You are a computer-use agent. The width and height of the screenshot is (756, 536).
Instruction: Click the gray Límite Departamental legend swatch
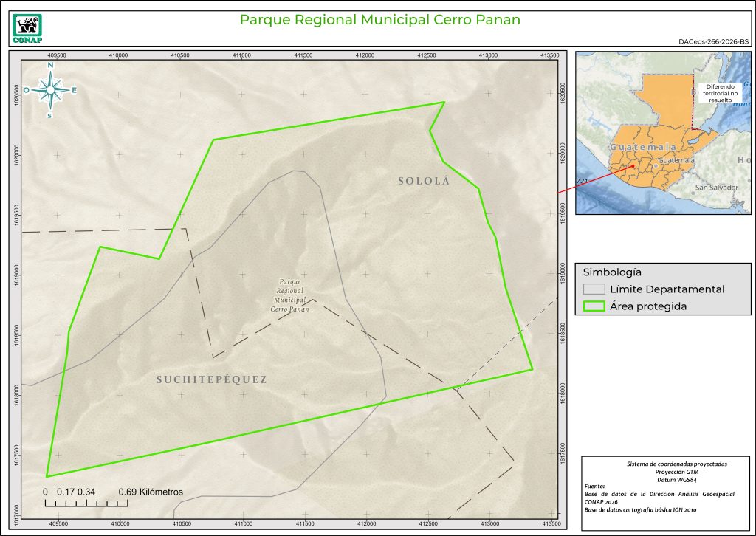coord(594,289)
